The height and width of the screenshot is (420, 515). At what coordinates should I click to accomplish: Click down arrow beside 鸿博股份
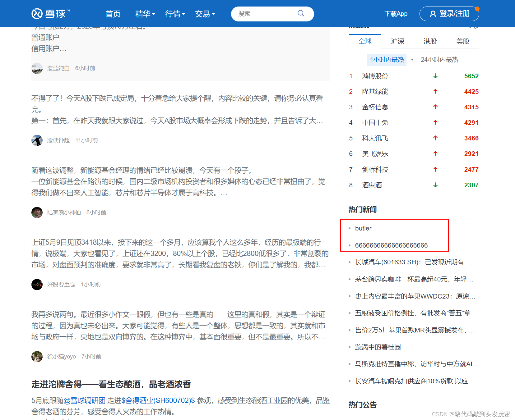tap(435, 76)
